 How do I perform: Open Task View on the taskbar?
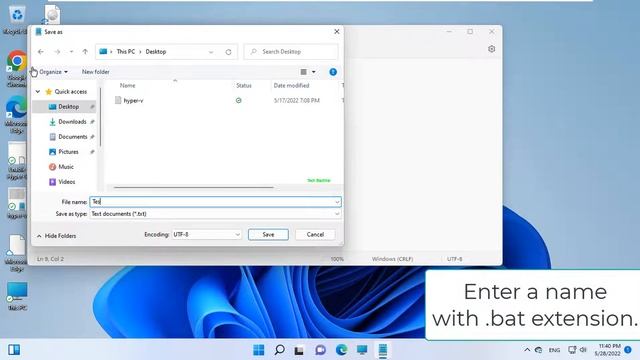[299, 350]
